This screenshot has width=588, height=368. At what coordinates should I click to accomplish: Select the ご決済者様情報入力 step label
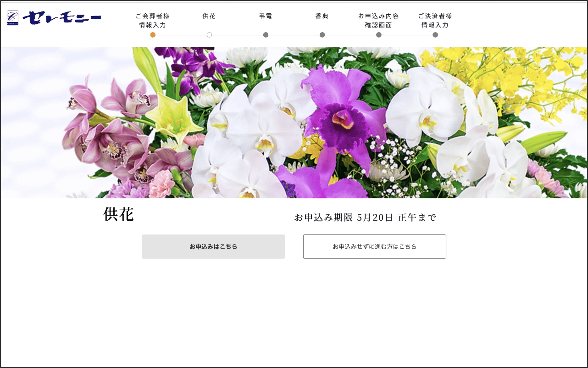[x=435, y=21]
